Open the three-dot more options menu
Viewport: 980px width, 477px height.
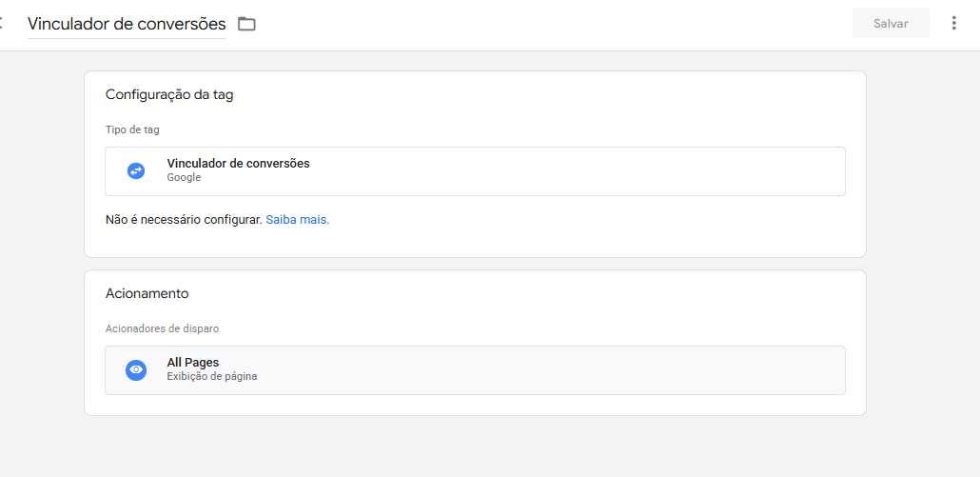point(954,23)
